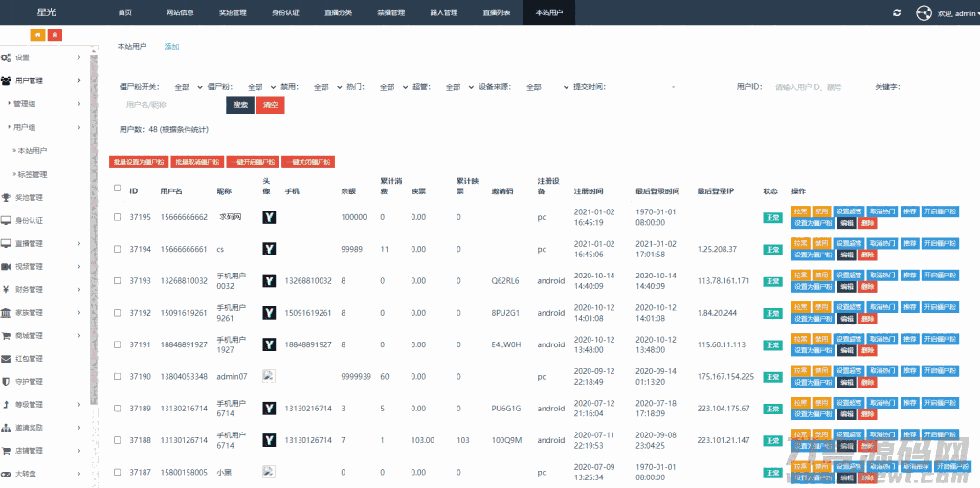Click the red trash icon button

tap(56, 35)
